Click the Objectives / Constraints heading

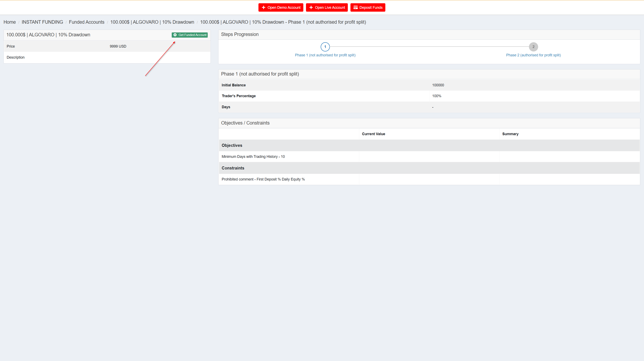[x=245, y=123]
